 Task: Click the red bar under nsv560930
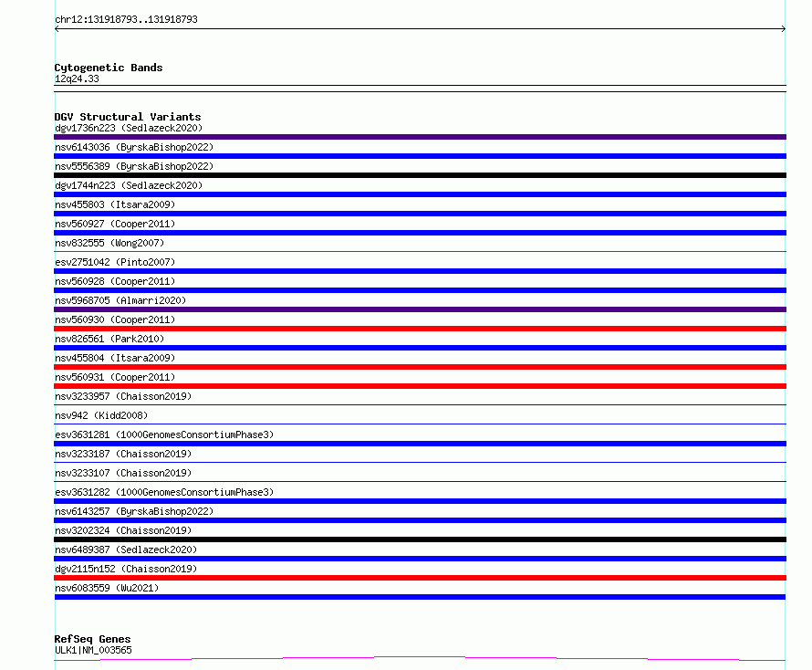(420, 329)
